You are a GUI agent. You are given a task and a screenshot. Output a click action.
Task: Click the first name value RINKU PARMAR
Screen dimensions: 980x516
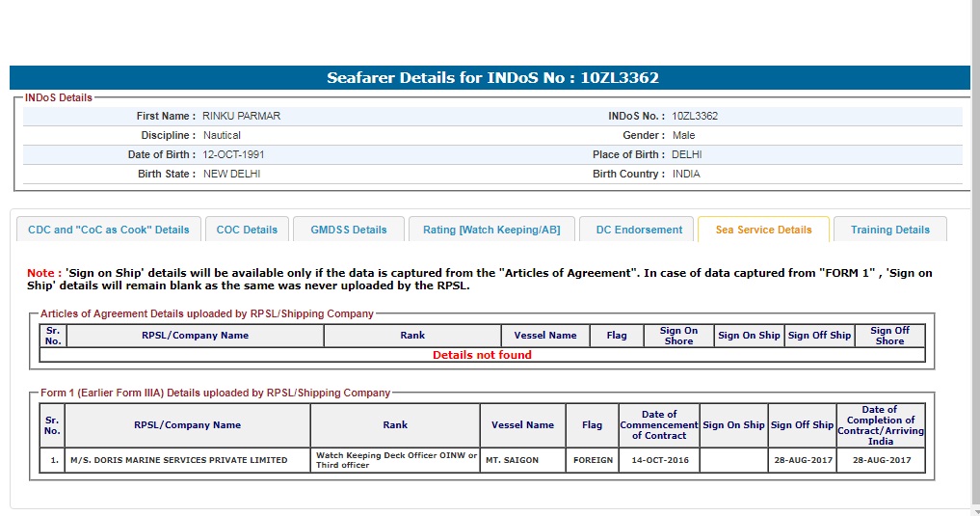click(241, 116)
